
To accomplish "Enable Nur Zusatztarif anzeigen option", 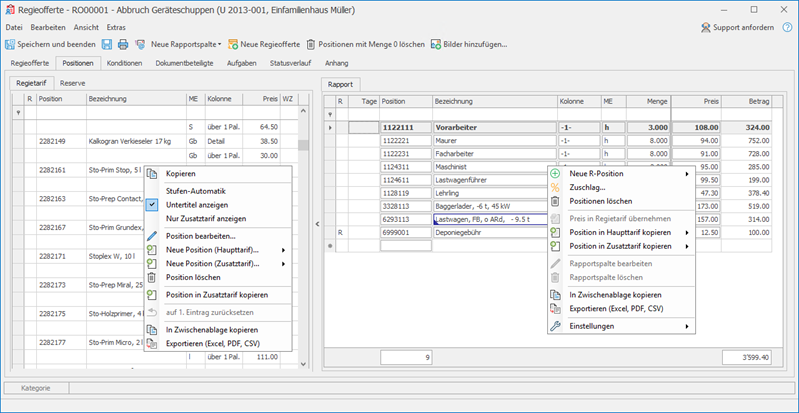I will pyautogui.click(x=205, y=218).
